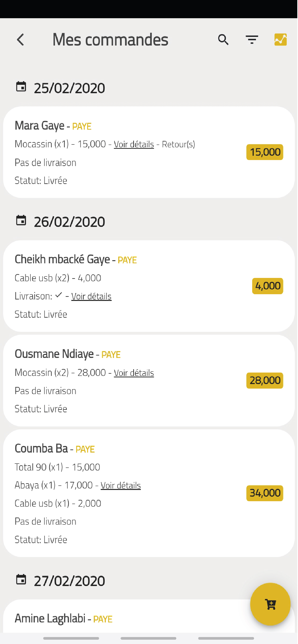This screenshot has width=298, height=644.
Task: Click calendar icon next to 27/02/2020
Action: (21, 580)
